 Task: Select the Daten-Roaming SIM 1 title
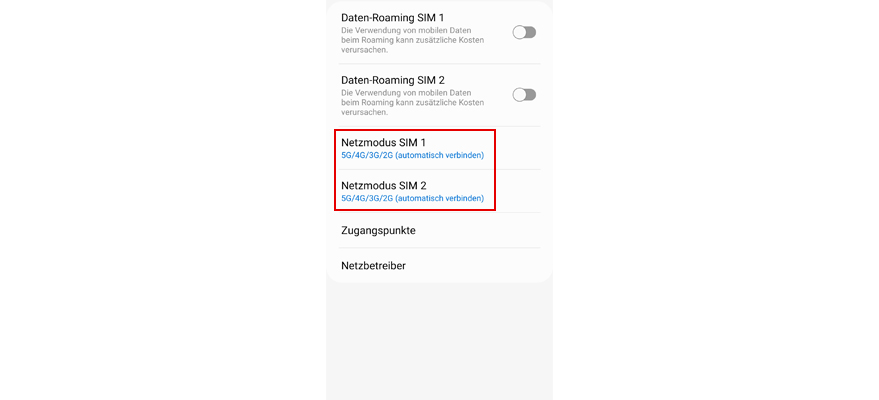(392, 18)
